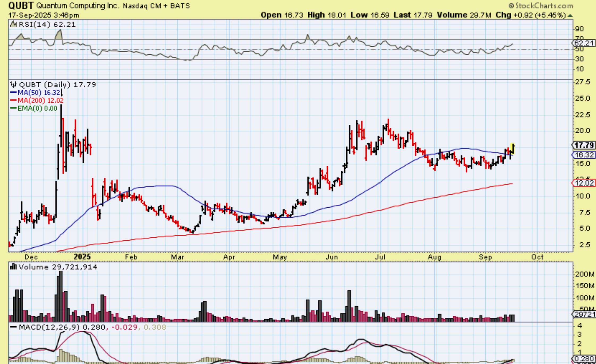Click the 0.280 MACD value tag
Screen dimensions: 596x364
[584, 359]
